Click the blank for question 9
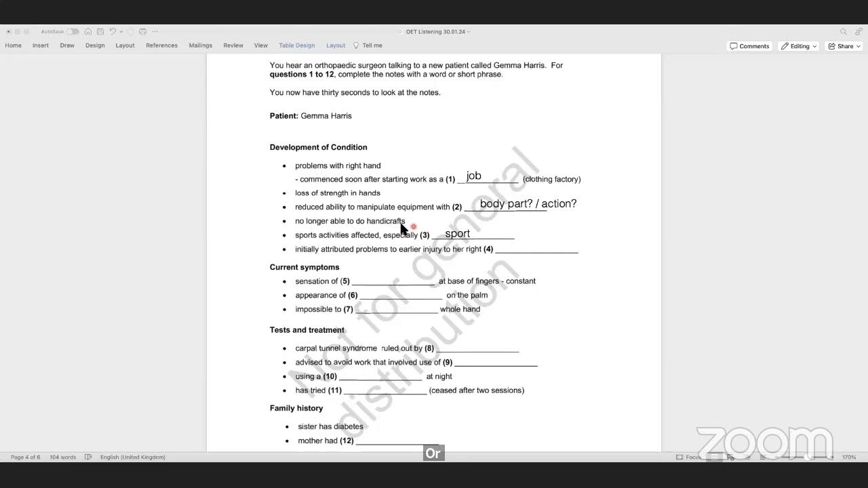The image size is (868, 488). [496, 363]
